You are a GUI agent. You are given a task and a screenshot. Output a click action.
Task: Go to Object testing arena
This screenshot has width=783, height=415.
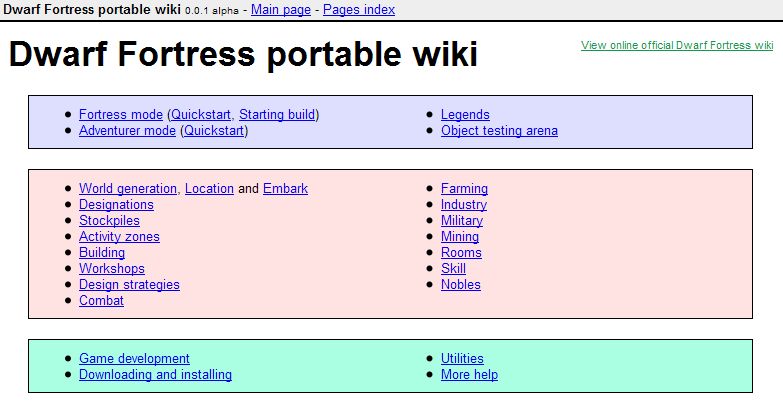(499, 131)
